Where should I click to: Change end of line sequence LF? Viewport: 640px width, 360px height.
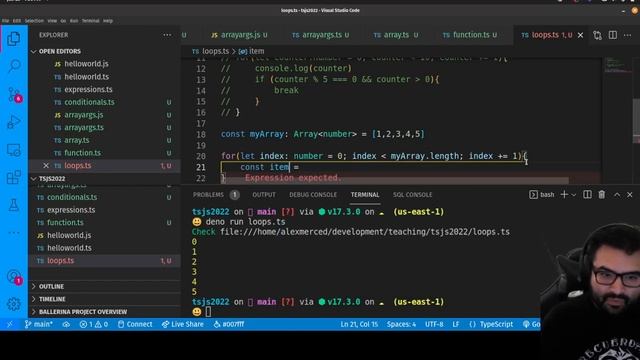(x=456, y=324)
